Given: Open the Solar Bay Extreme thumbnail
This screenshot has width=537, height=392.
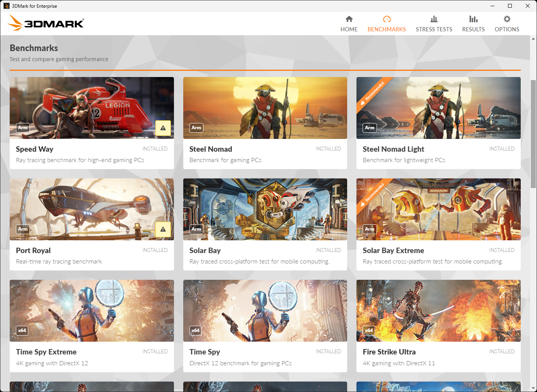Looking at the screenshot, I should click(x=439, y=209).
